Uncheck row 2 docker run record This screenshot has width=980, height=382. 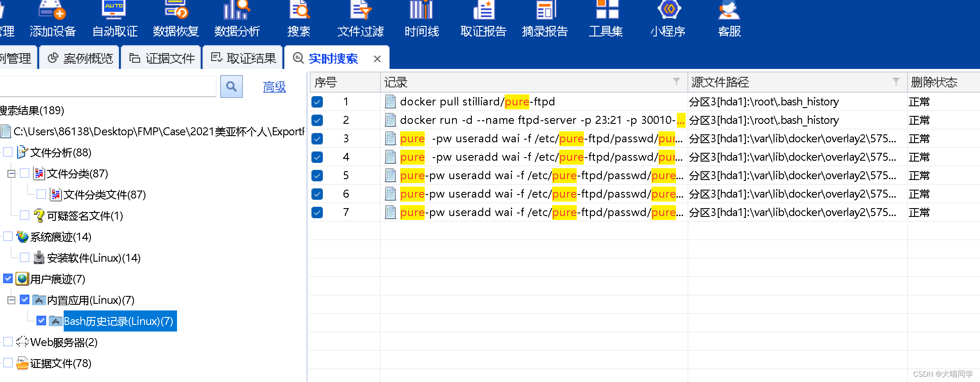[x=317, y=120]
